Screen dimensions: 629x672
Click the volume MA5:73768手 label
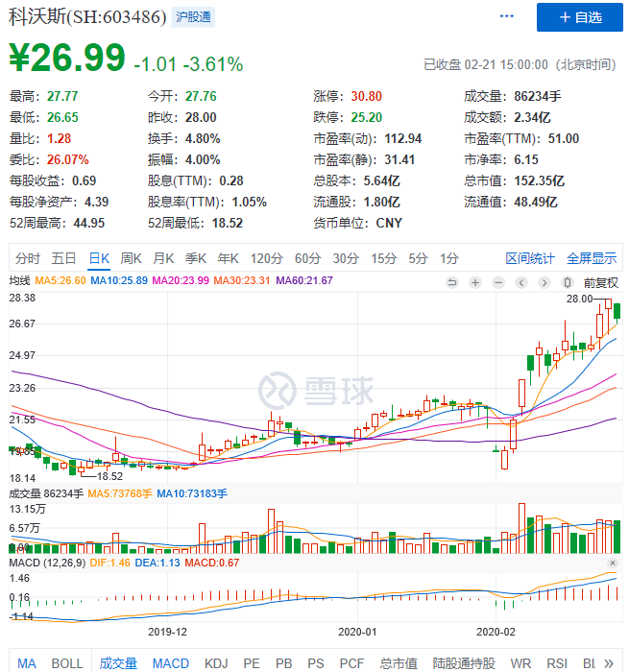pyautogui.click(x=120, y=494)
